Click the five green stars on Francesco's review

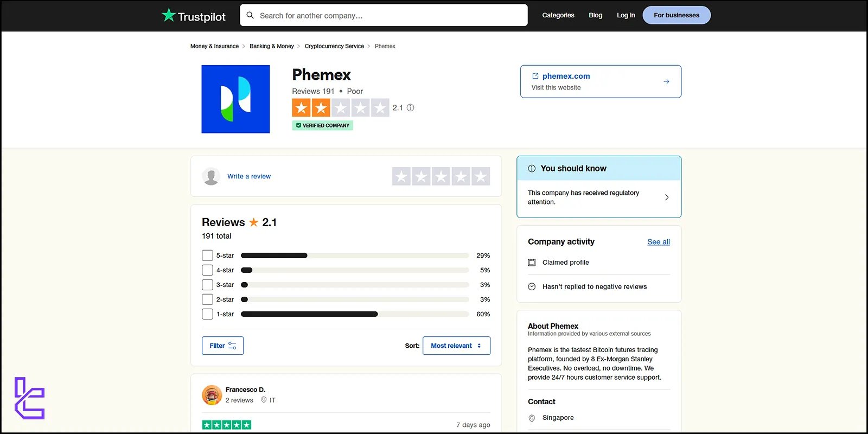(227, 425)
